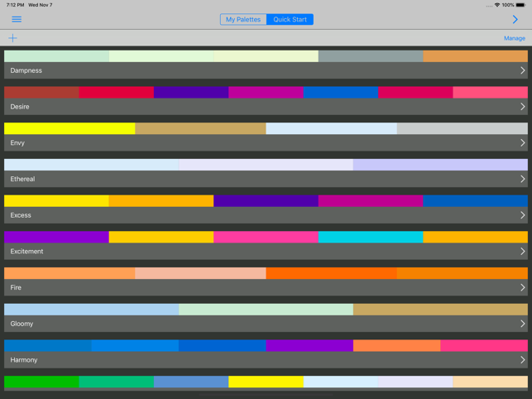
Task: Open Envy palette using its chevron
Action: (x=522, y=143)
